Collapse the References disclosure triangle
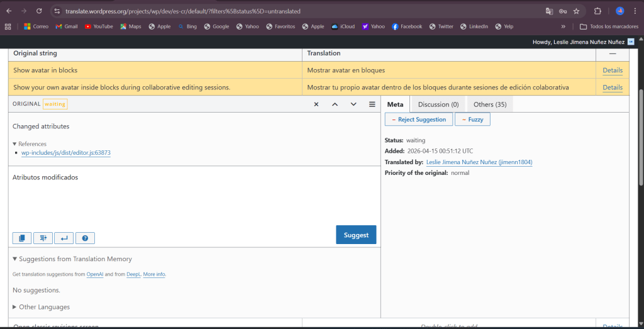Screen dimensions: 644x329 (x=15, y=144)
